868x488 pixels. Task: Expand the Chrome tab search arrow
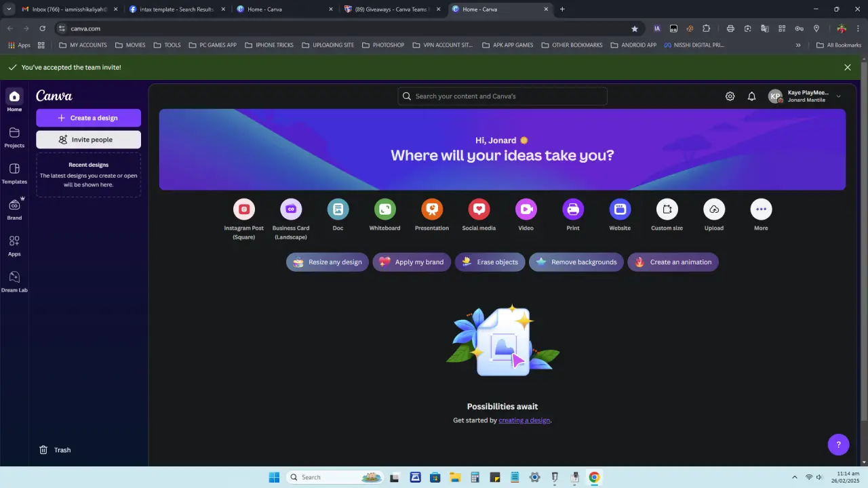[9, 9]
